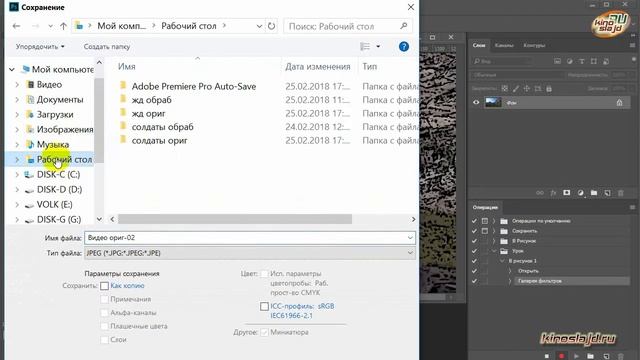Select the Слои tab

[x=479, y=45]
